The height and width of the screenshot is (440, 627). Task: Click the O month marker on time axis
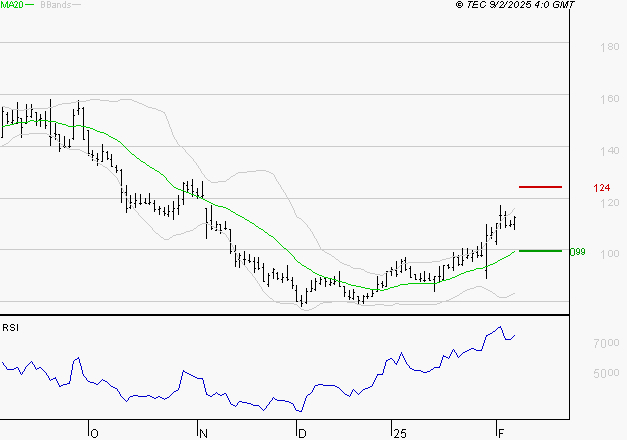pyautogui.click(x=94, y=434)
